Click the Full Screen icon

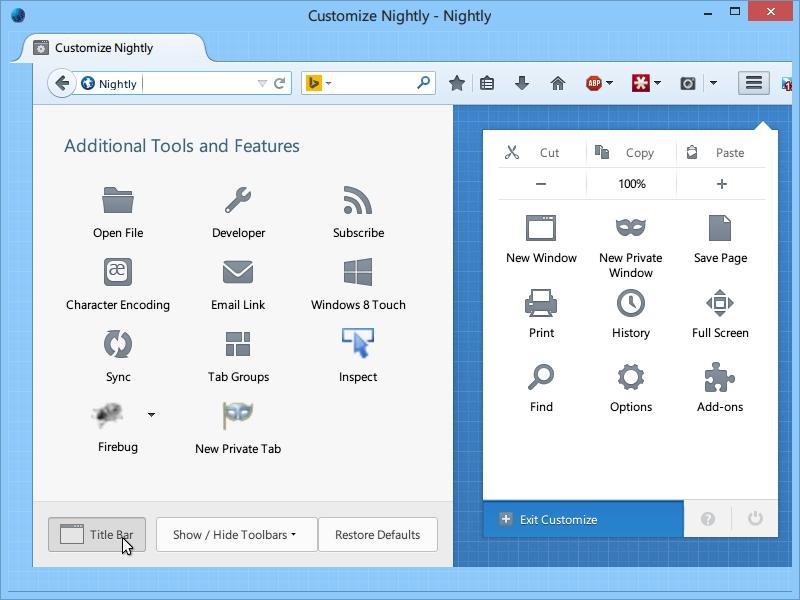pos(719,303)
